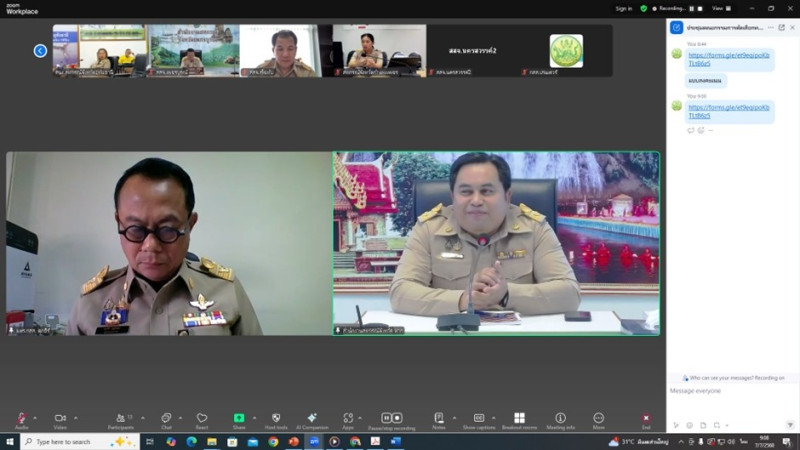Viewport: 800px width, 450px height.
Task: Attach a file in chat compose bar
Action: 703,425
